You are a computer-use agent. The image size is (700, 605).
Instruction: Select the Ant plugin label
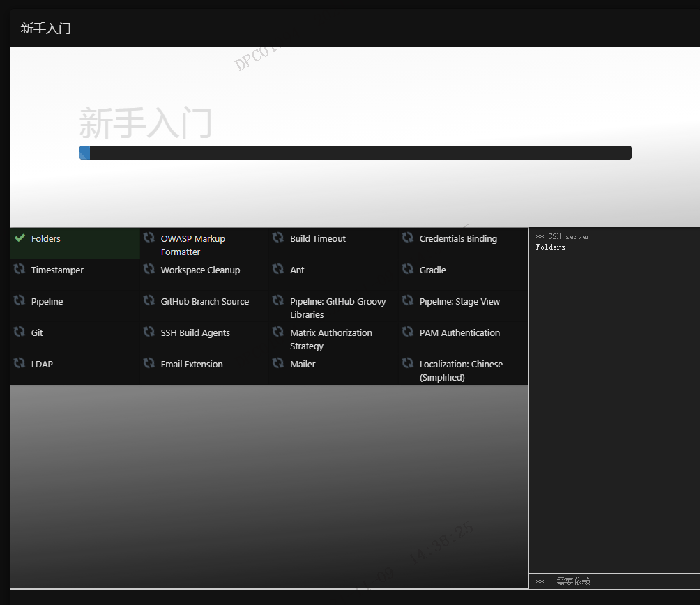297,270
